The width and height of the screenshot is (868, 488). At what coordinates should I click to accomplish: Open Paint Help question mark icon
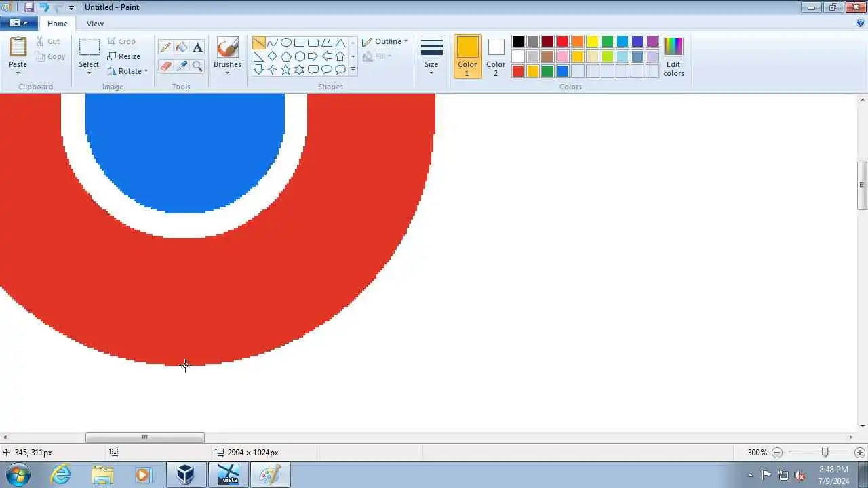(861, 23)
